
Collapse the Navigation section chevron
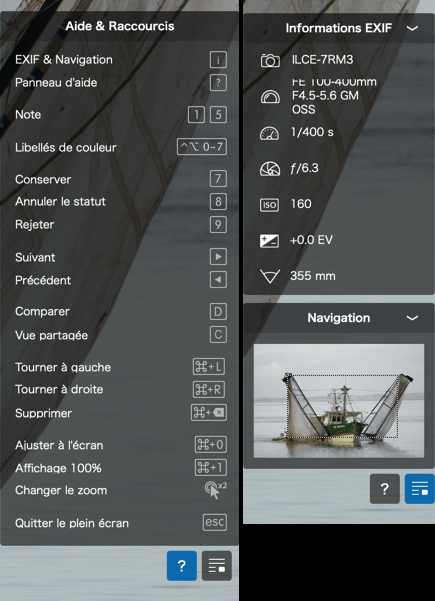pyautogui.click(x=412, y=318)
